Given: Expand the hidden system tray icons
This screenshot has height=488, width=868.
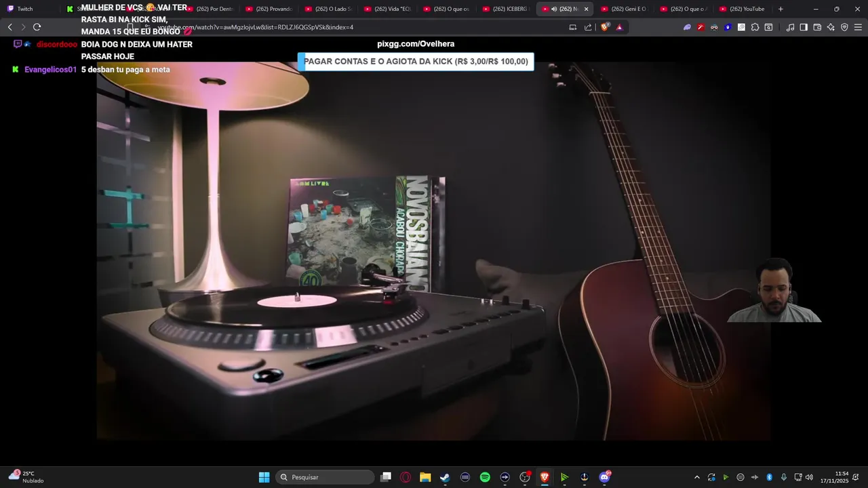Looking at the screenshot, I should point(696,477).
